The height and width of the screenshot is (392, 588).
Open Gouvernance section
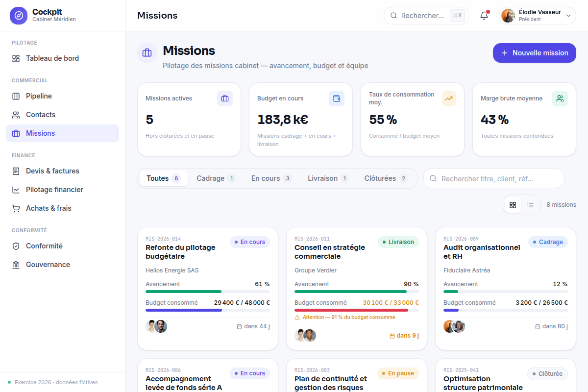pos(62,265)
